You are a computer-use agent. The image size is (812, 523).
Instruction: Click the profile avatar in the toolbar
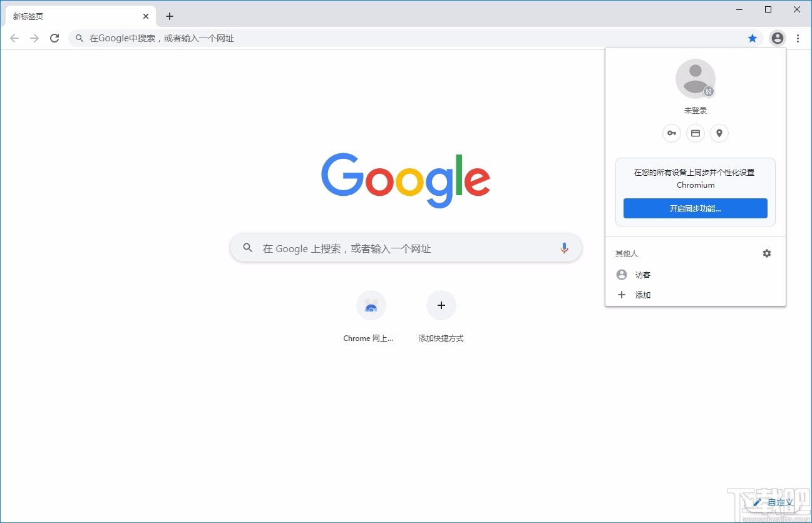tap(777, 38)
